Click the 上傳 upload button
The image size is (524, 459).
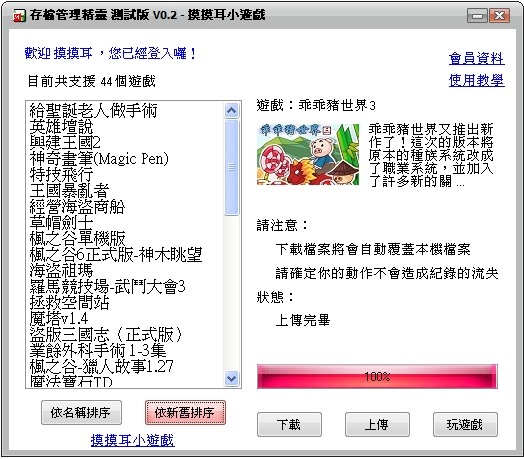[x=377, y=425]
